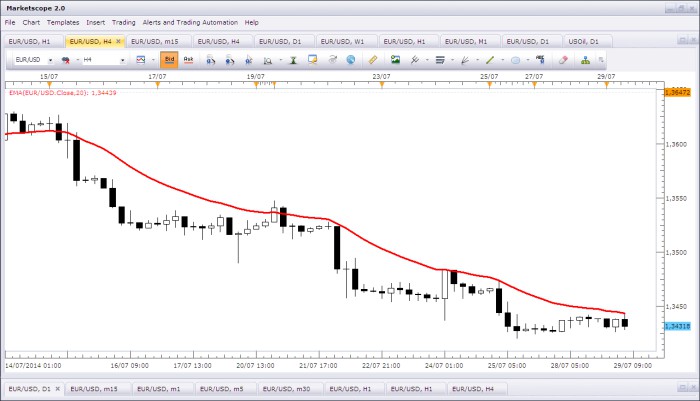
Task: Select the fan lines drawing tool
Action: (465, 59)
